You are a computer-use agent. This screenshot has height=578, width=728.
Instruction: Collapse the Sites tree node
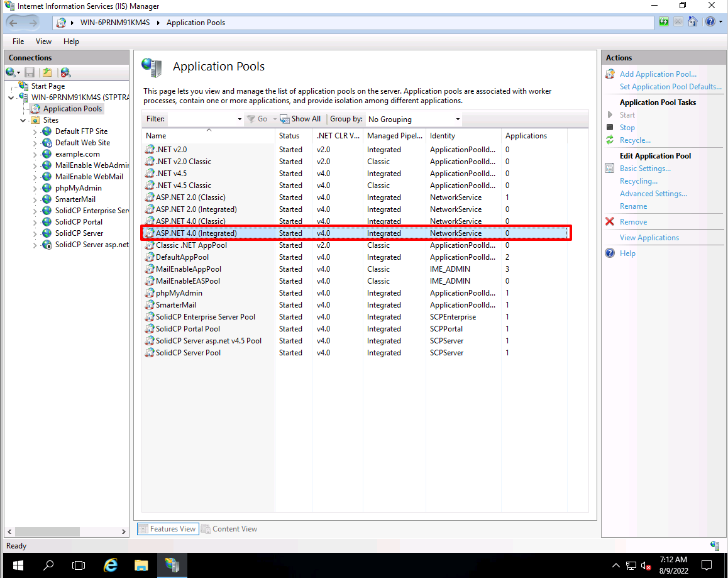[x=23, y=120]
